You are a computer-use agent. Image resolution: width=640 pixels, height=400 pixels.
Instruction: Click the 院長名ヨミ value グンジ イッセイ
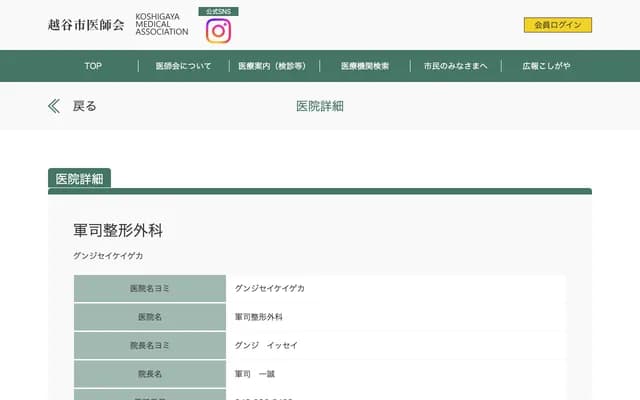click(266, 345)
